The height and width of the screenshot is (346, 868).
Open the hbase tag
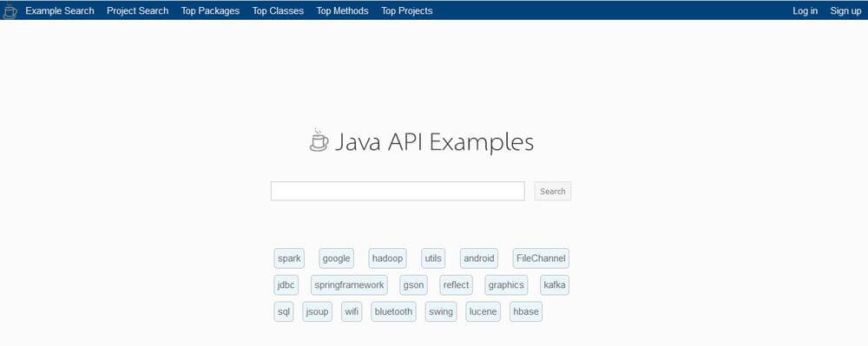pos(526,311)
